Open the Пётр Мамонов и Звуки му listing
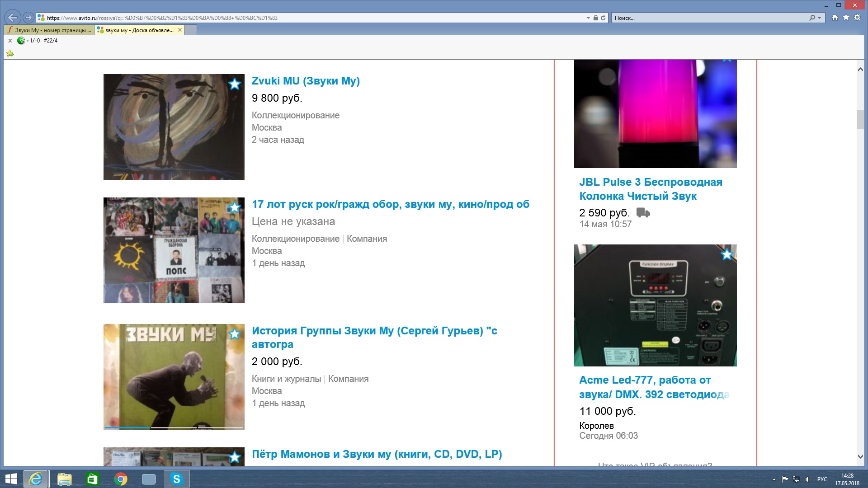This screenshot has height=488, width=868. pos(377,454)
